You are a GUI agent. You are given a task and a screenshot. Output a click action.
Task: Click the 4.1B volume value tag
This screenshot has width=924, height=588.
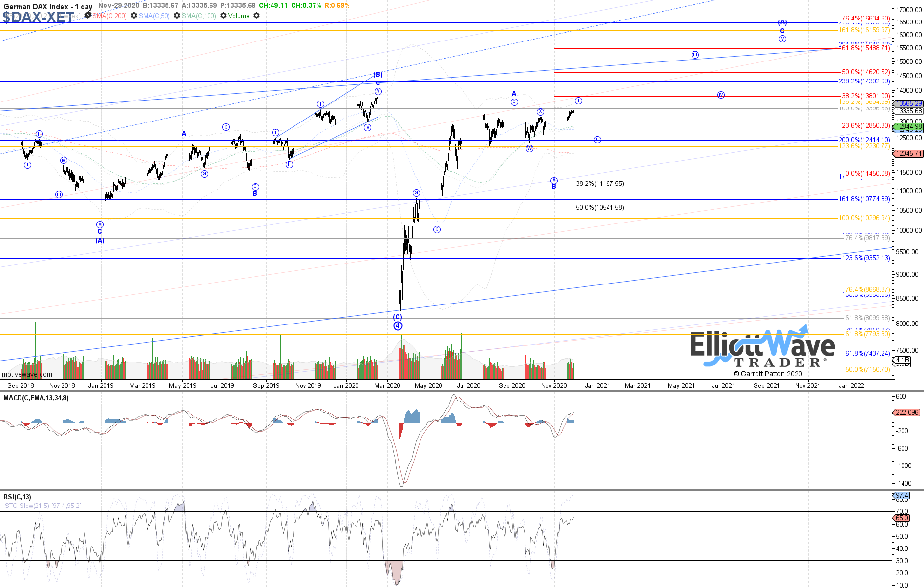902,361
